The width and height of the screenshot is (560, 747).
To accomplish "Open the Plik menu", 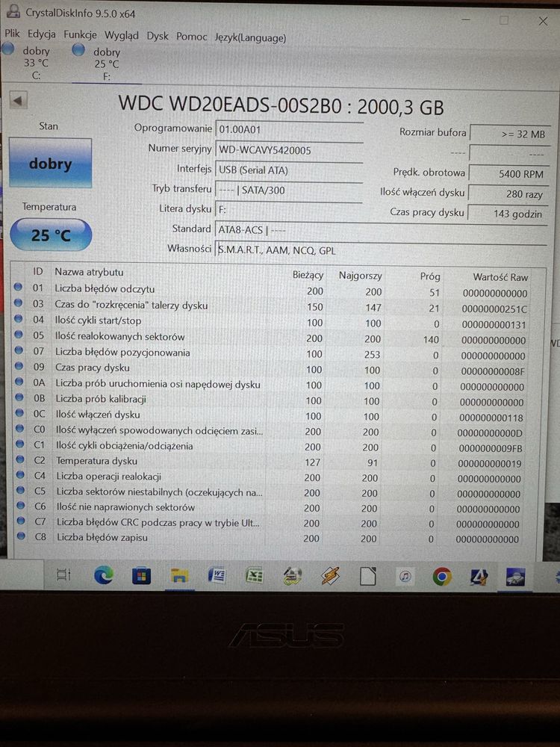I will [12, 33].
